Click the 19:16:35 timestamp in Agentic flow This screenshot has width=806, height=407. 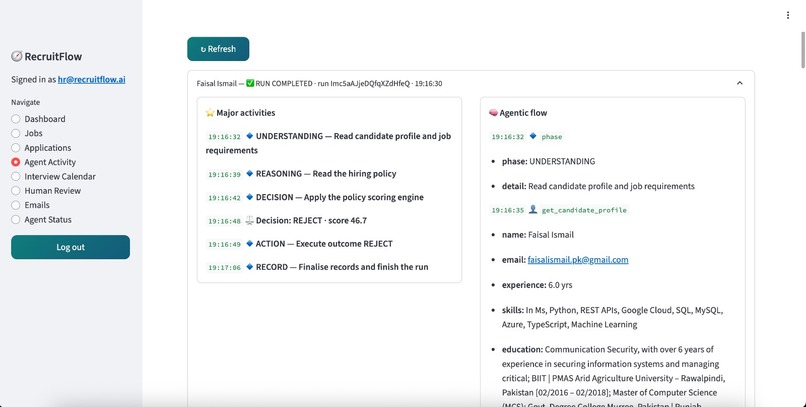coord(507,210)
